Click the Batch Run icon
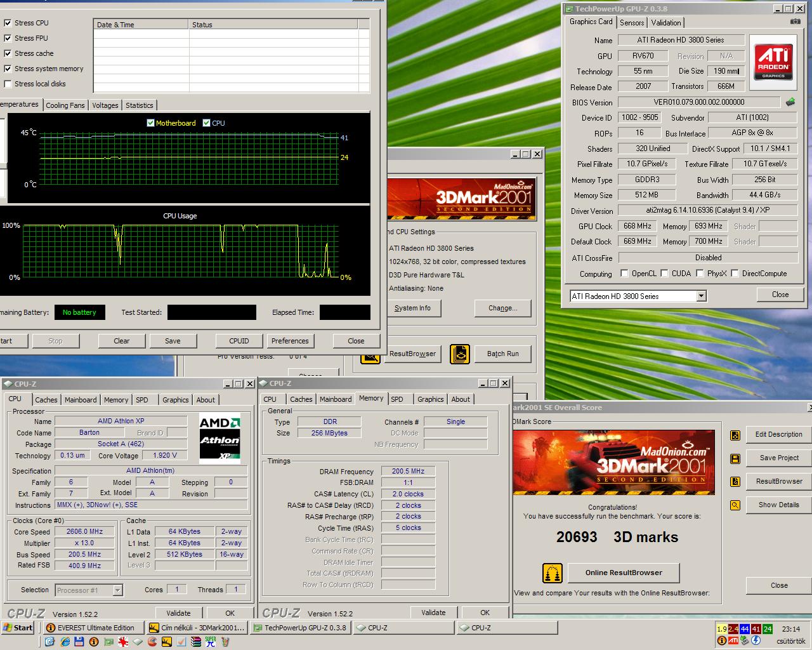812x650 pixels. (x=460, y=354)
